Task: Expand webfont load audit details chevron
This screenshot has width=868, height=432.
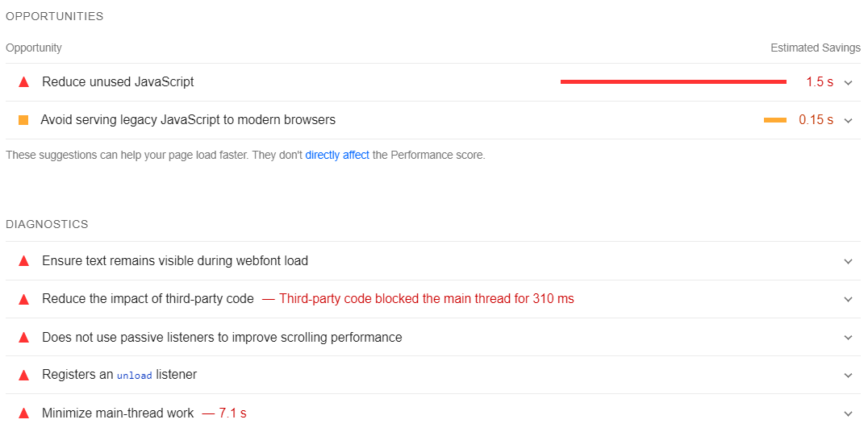Action: tap(848, 261)
